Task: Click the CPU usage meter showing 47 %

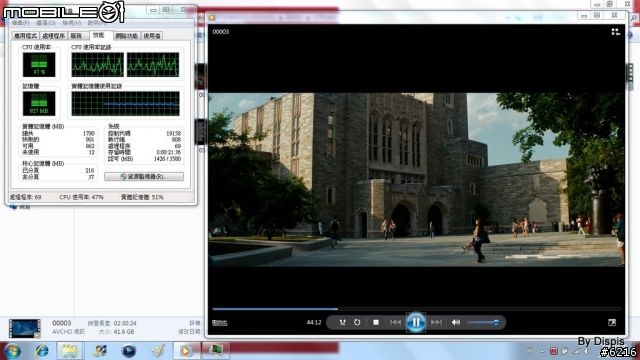Action: pos(39,64)
